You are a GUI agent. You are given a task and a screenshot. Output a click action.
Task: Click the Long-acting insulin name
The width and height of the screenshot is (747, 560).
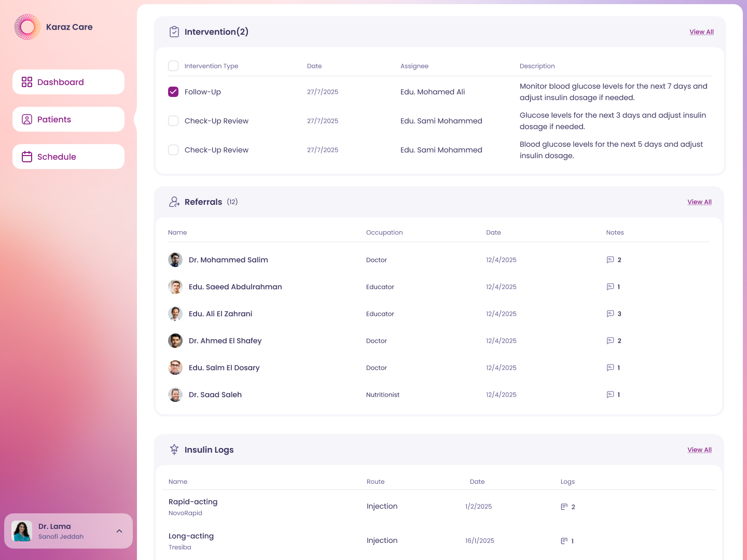coord(191,536)
